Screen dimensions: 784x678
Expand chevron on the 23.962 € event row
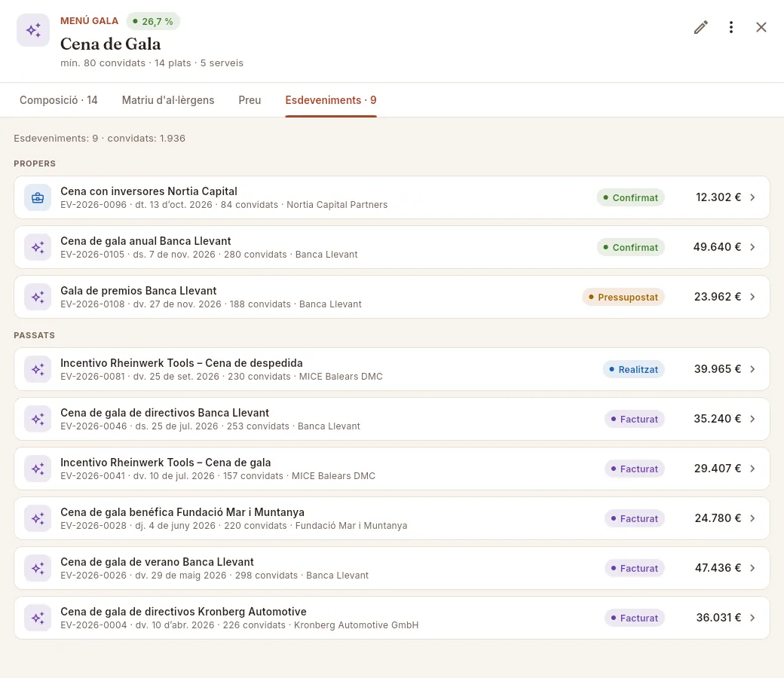click(752, 297)
